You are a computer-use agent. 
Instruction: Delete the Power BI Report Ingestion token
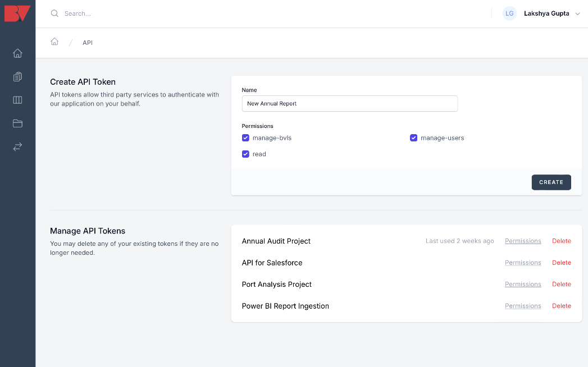[x=561, y=306]
